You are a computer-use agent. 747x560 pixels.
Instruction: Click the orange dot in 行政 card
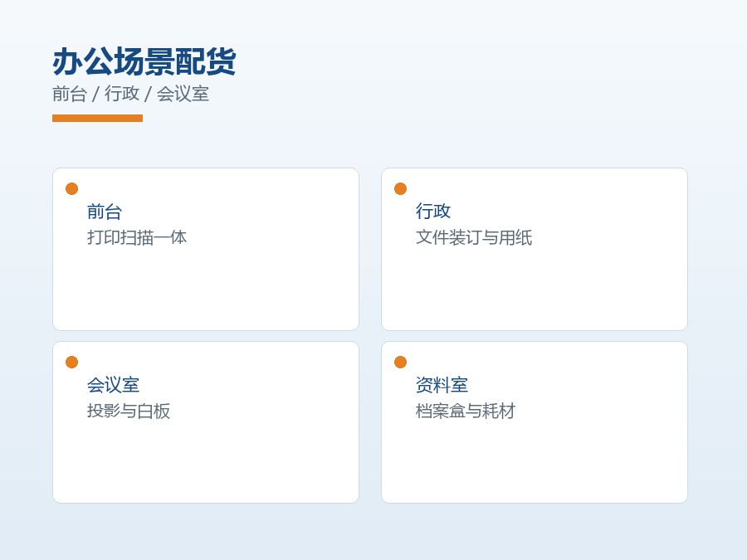pyautogui.click(x=400, y=188)
